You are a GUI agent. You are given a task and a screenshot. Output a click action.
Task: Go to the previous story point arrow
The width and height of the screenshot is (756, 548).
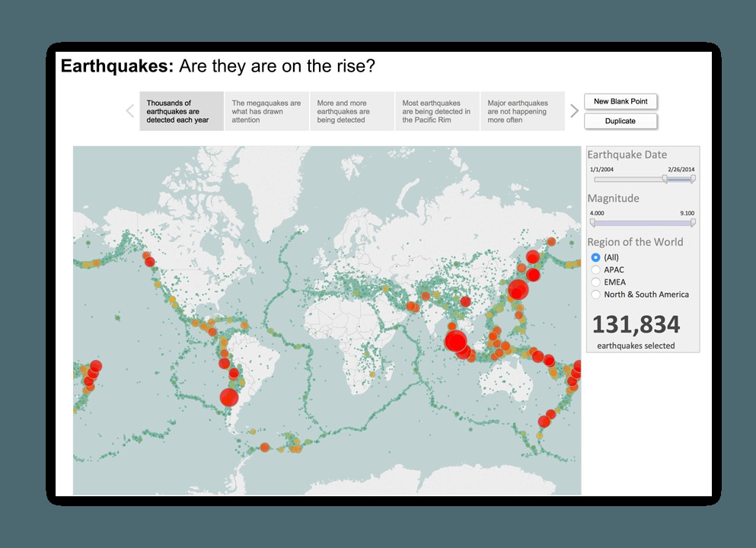click(x=129, y=111)
